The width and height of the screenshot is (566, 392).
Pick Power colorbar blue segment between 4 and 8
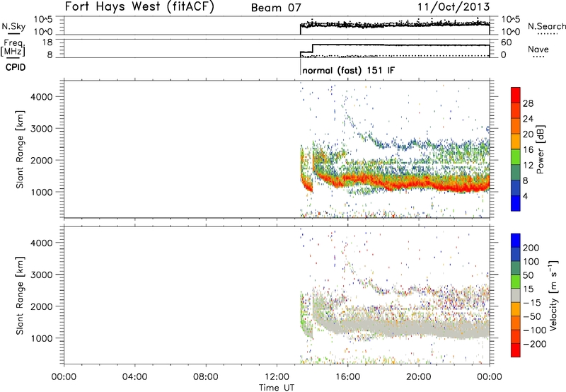click(x=516, y=188)
